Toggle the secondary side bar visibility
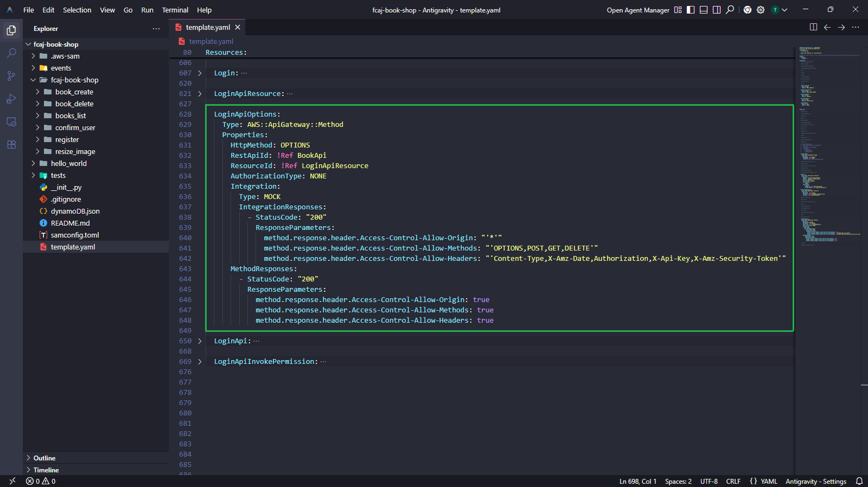The width and height of the screenshot is (868, 487). click(x=717, y=10)
